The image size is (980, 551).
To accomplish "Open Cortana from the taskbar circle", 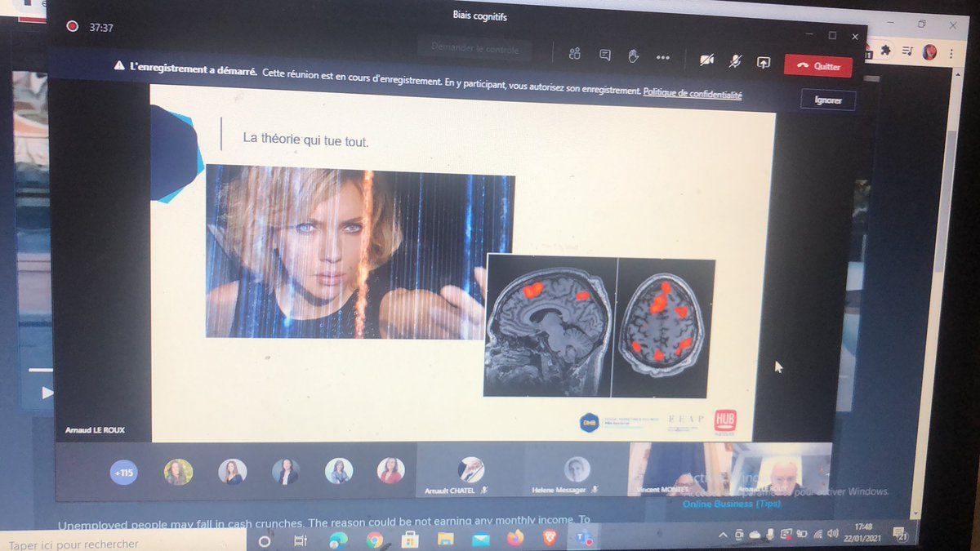I will point(265,541).
